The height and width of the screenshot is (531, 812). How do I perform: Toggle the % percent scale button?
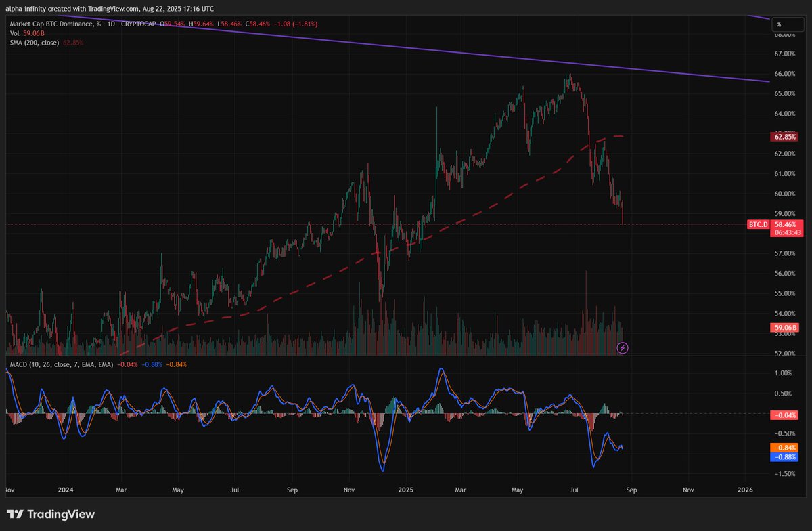click(x=788, y=24)
